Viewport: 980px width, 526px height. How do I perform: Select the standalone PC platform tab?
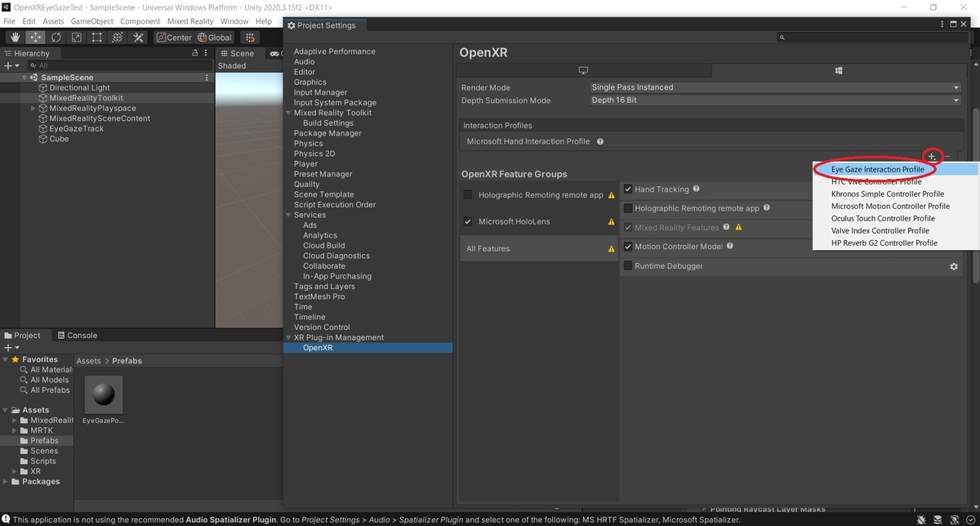(x=583, y=71)
